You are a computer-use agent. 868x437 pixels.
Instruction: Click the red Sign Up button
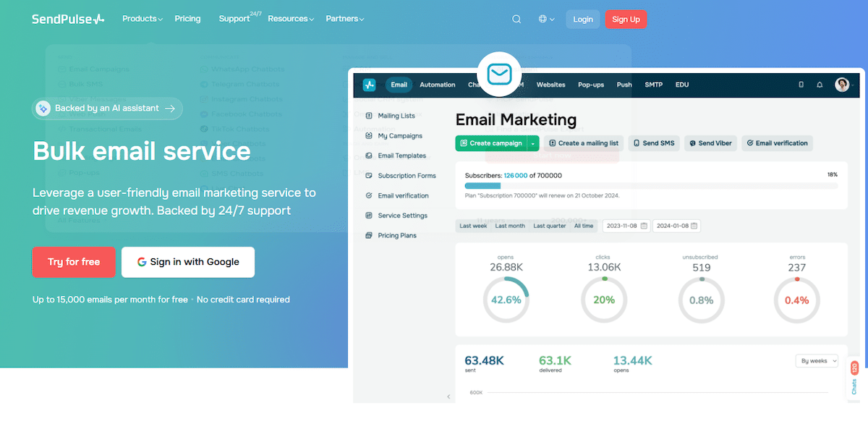[x=626, y=20]
